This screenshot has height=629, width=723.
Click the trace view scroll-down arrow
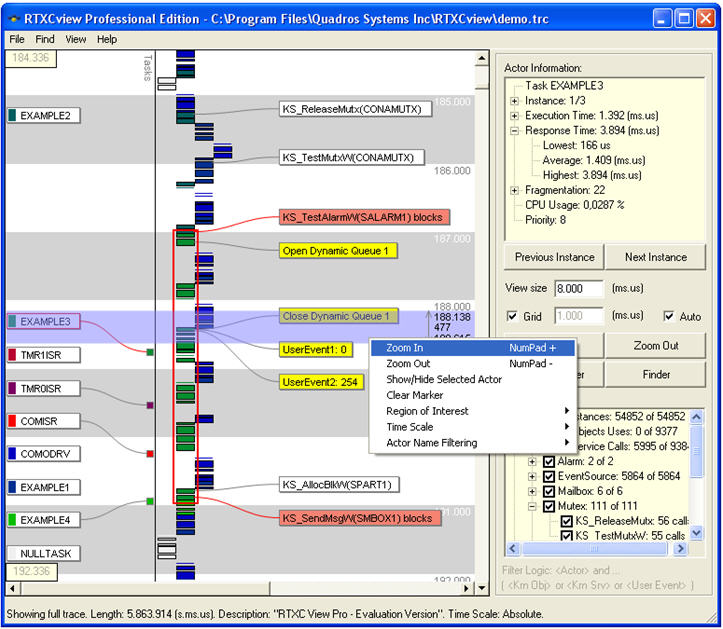(x=482, y=588)
